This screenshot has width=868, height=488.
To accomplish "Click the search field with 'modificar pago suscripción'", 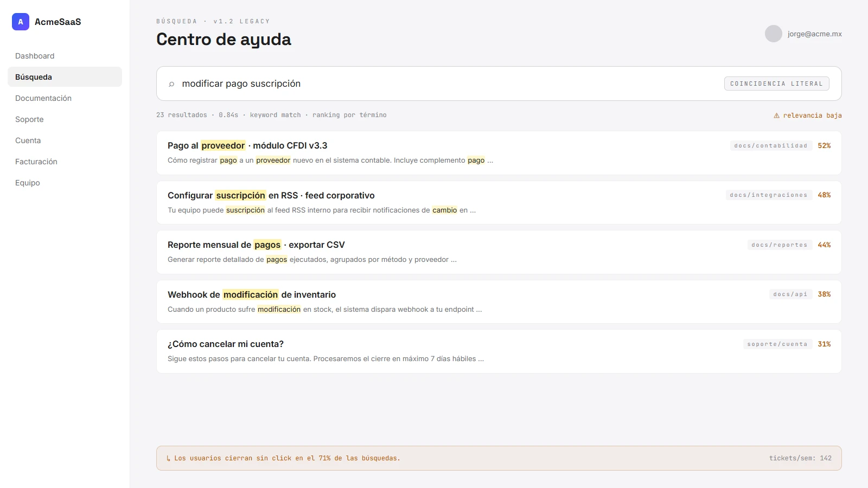I will (499, 84).
